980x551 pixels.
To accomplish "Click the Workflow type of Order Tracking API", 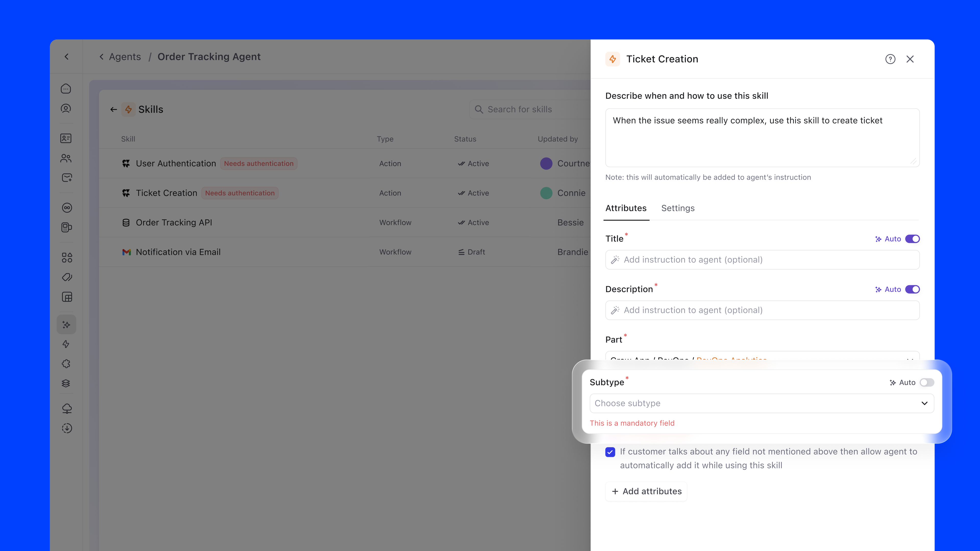I will (395, 222).
